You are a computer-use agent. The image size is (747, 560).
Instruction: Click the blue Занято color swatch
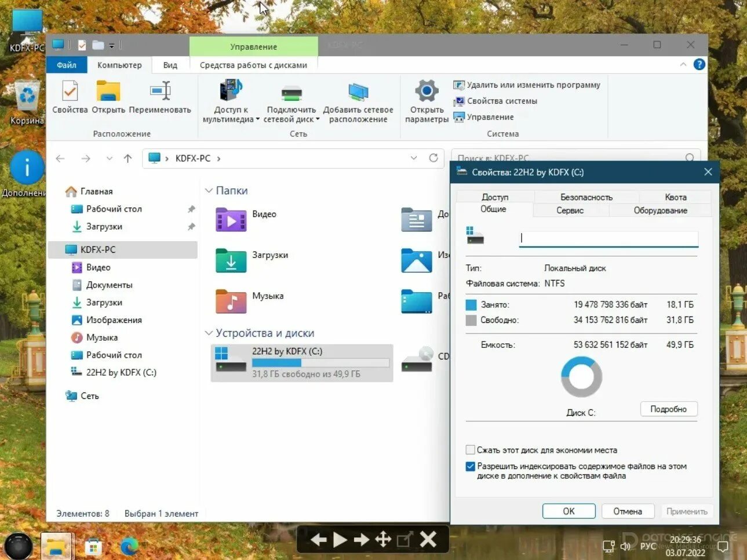471,304
